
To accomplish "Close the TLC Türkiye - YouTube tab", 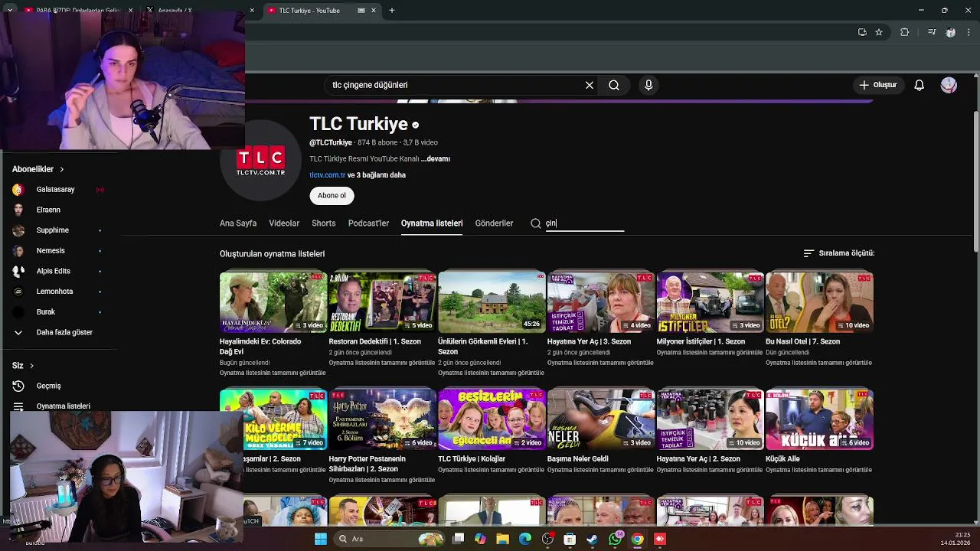I will [374, 11].
